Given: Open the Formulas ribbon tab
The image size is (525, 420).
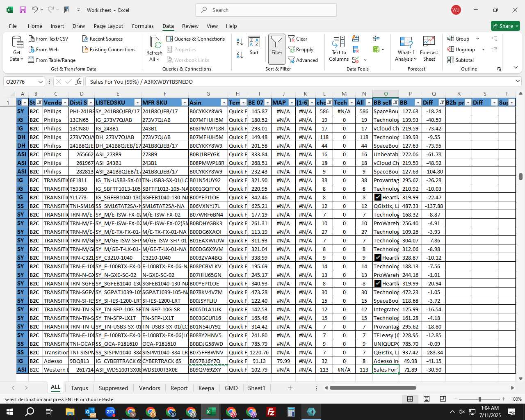Looking at the screenshot, I should click(143, 26).
